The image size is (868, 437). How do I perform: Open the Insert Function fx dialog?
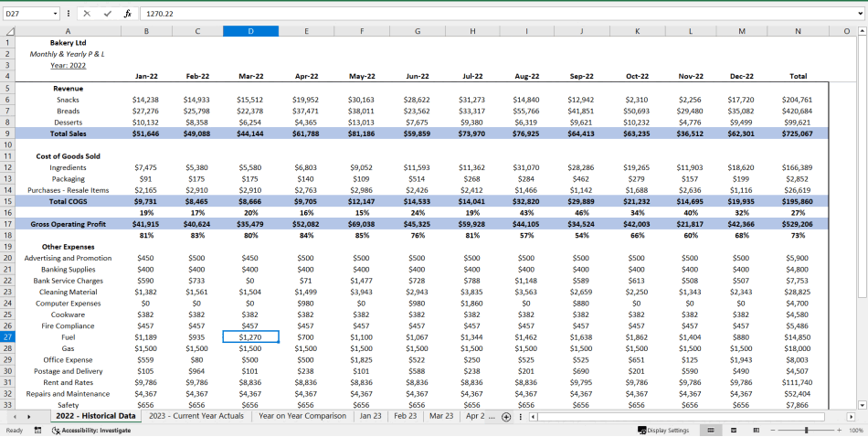[127, 14]
